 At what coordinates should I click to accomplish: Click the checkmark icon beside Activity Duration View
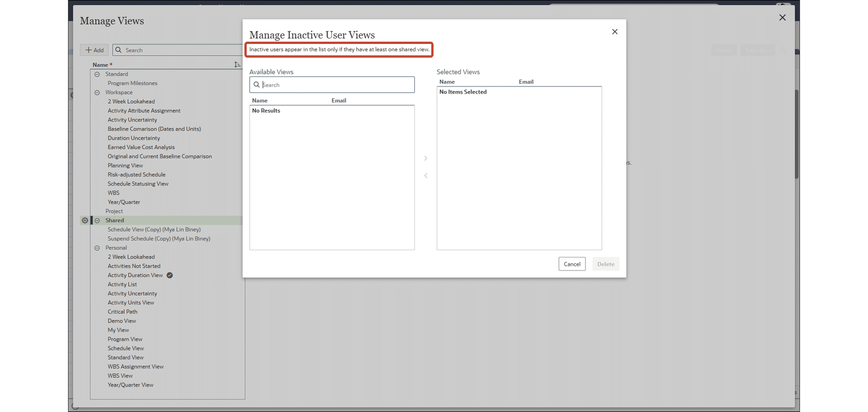[x=169, y=275]
